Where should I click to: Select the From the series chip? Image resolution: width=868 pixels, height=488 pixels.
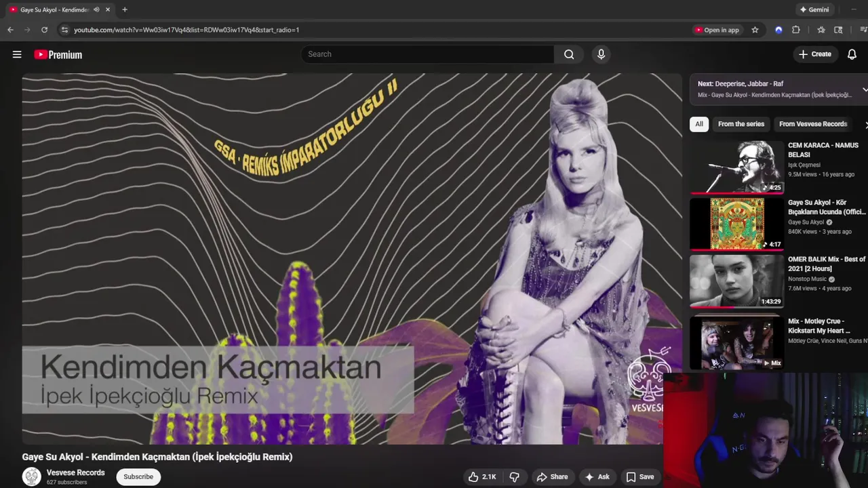click(x=741, y=124)
